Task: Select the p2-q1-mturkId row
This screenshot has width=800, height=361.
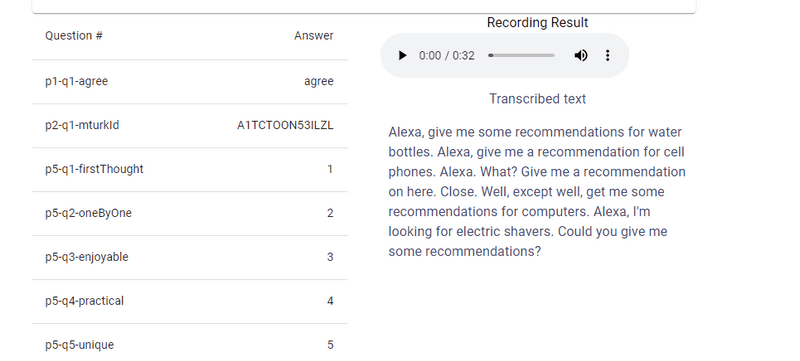Action: click(189, 125)
